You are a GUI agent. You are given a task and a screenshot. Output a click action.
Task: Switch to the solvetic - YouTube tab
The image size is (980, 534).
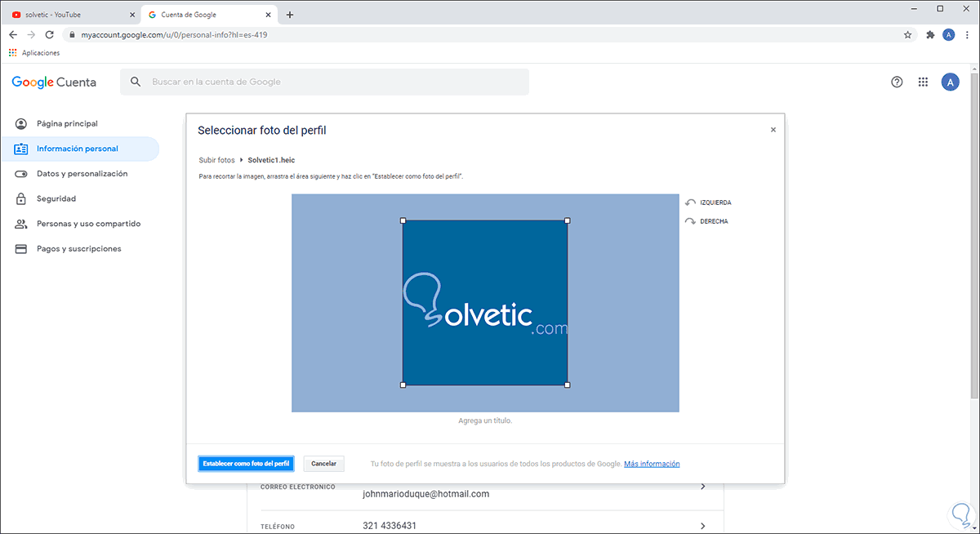72,14
